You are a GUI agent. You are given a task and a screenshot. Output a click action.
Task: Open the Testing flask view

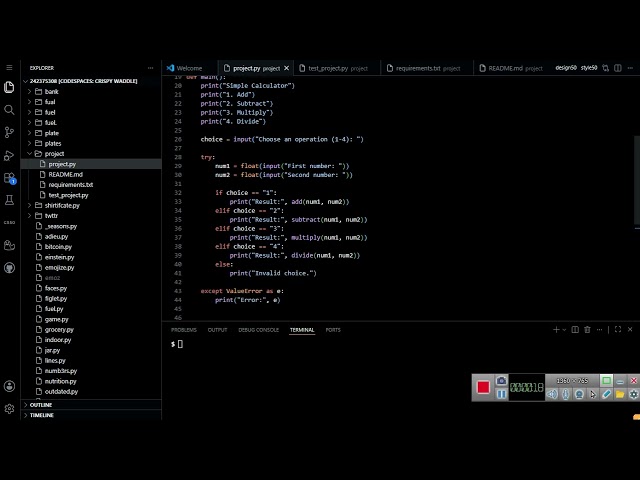[9, 200]
